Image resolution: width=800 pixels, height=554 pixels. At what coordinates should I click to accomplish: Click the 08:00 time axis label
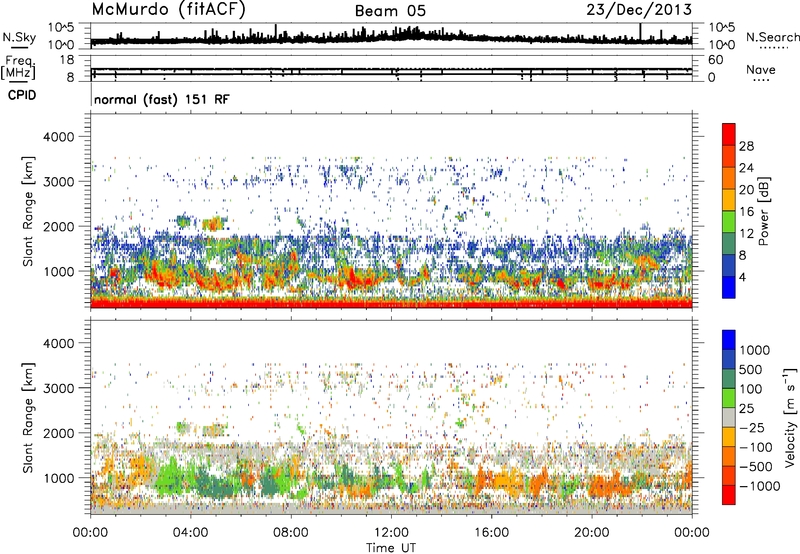tap(291, 533)
